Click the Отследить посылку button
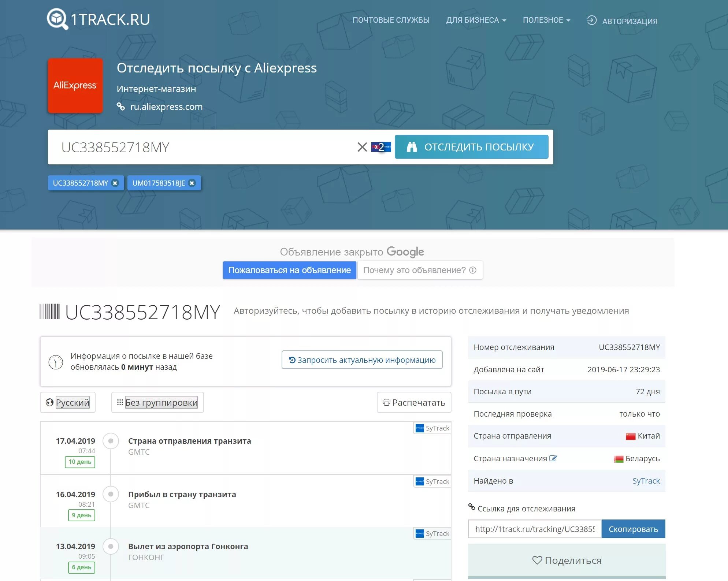Image resolution: width=728 pixels, height=581 pixels. [x=472, y=147]
